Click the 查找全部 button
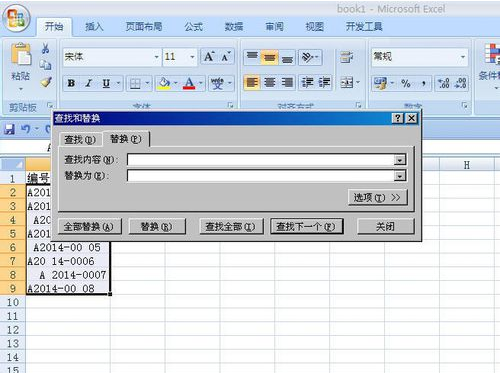The image size is (502, 373). tap(231, 227)
